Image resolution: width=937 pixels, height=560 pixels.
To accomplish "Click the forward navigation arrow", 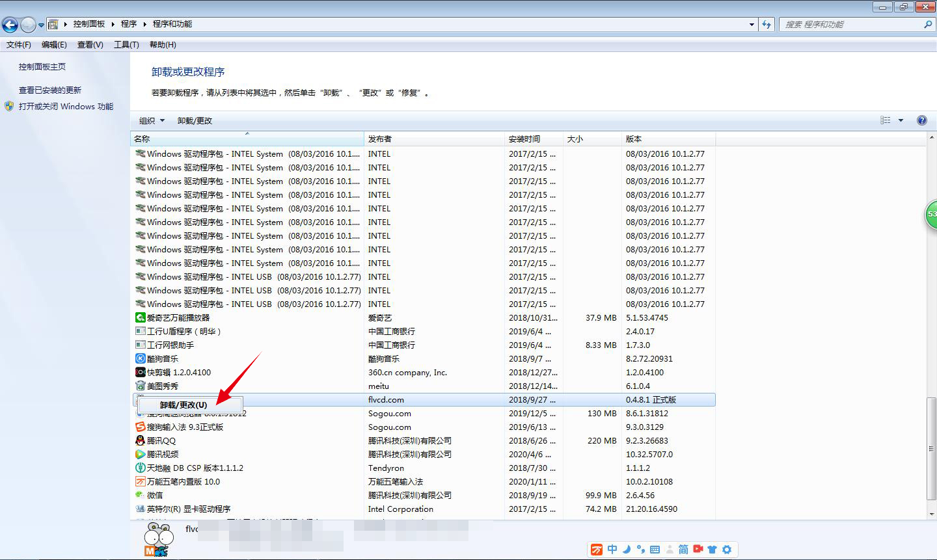I will [28, 25].
